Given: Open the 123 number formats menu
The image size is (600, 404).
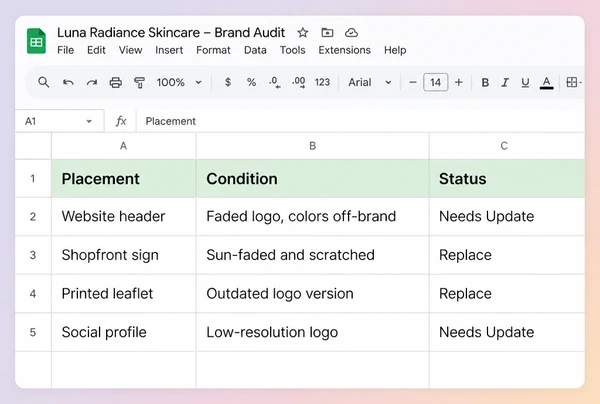Looking at the screenshot, I should [322, 82].
